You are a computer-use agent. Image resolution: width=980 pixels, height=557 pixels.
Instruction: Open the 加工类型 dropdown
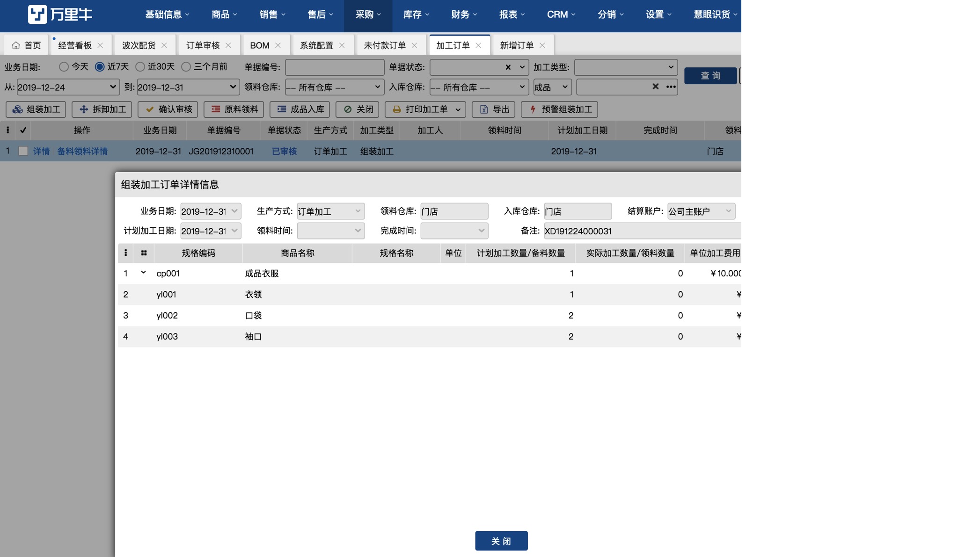coord(626,67)
